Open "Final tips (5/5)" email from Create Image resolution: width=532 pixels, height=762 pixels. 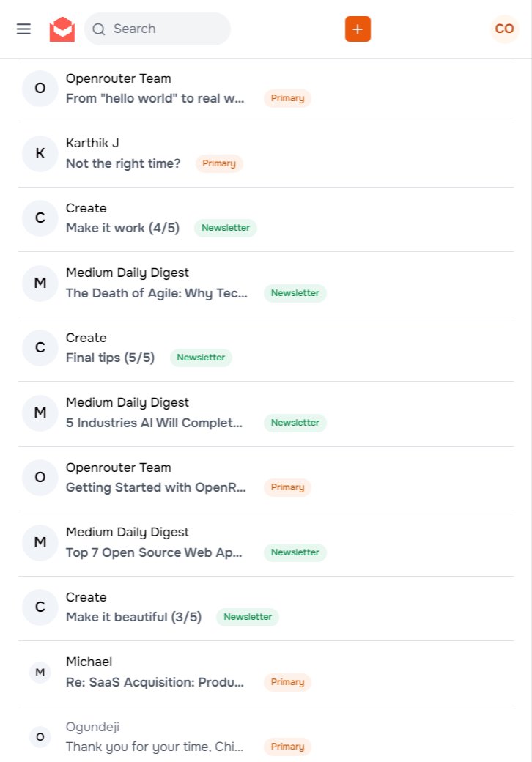[111, 358]
